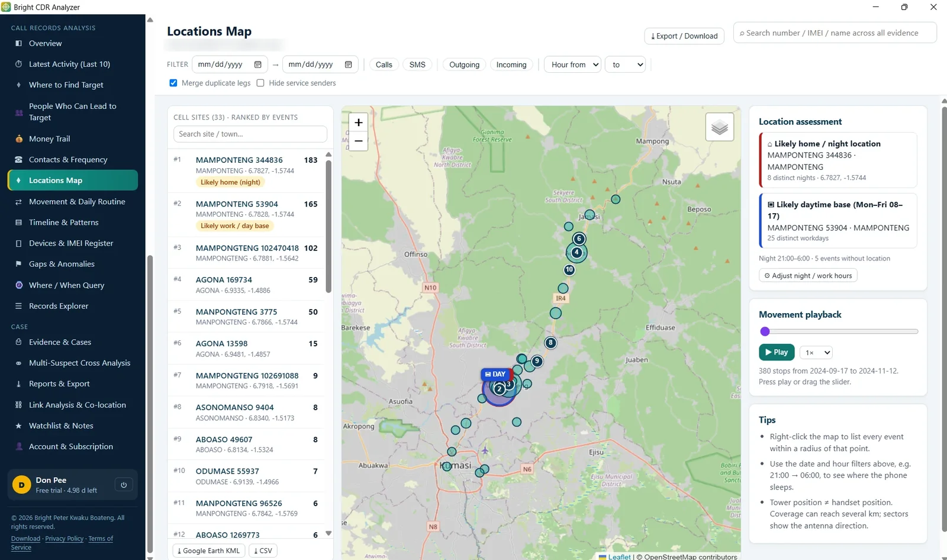Click the Devices & IMEI Register icon
This screenshot has width=947, height=560.
point(18,243)
